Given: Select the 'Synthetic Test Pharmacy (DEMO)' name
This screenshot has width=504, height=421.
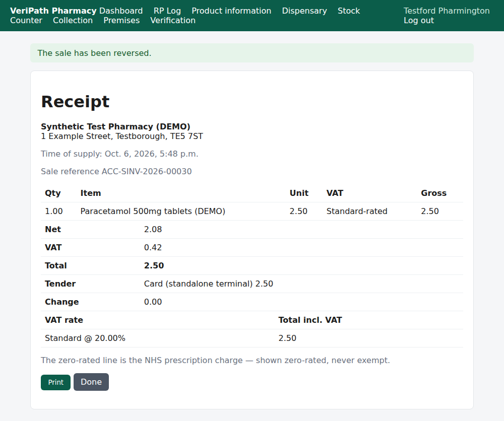Looking at the screenshot, I should tap(115, 126).
